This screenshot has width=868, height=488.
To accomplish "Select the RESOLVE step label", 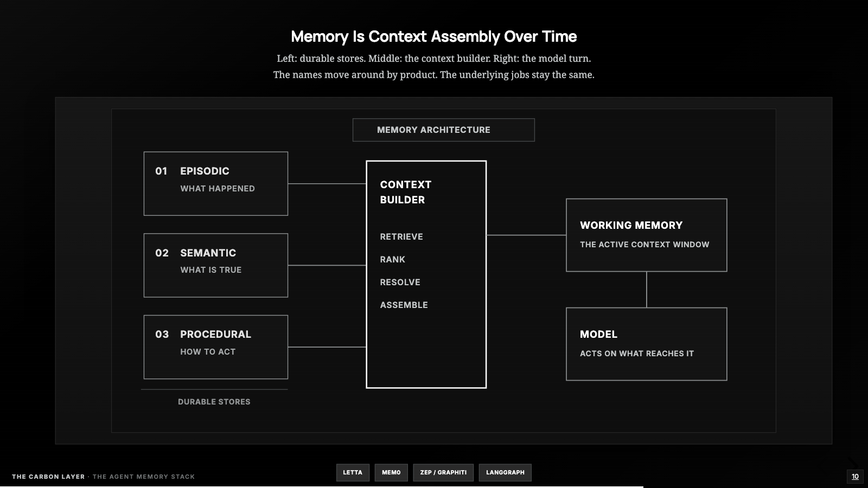I will (x=400, y=282).
